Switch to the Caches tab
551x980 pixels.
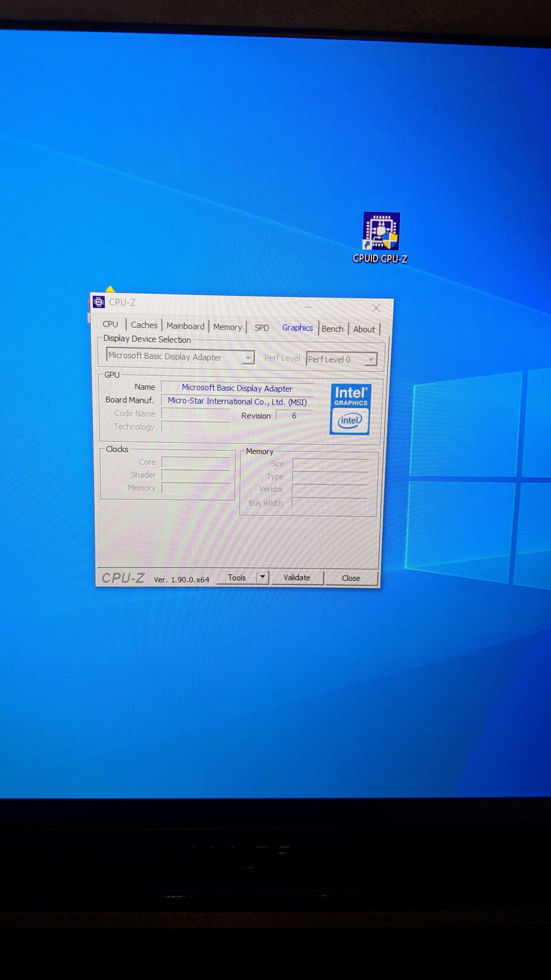coord(144,325)
